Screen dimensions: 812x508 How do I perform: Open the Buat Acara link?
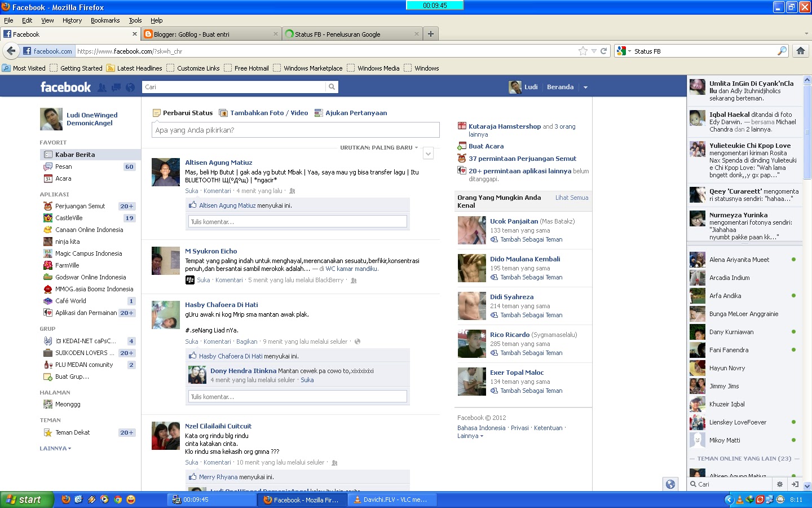point(486,146)
